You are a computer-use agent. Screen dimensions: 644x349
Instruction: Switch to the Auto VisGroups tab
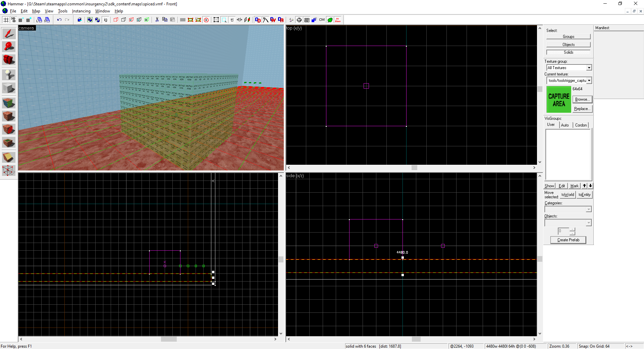click(565, 125)
